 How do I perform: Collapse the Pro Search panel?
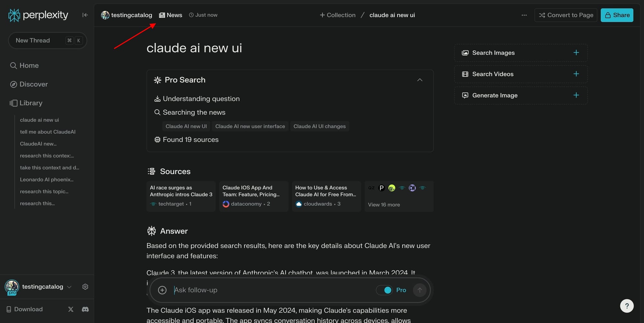pyautogui.click(x=420, y=80)
